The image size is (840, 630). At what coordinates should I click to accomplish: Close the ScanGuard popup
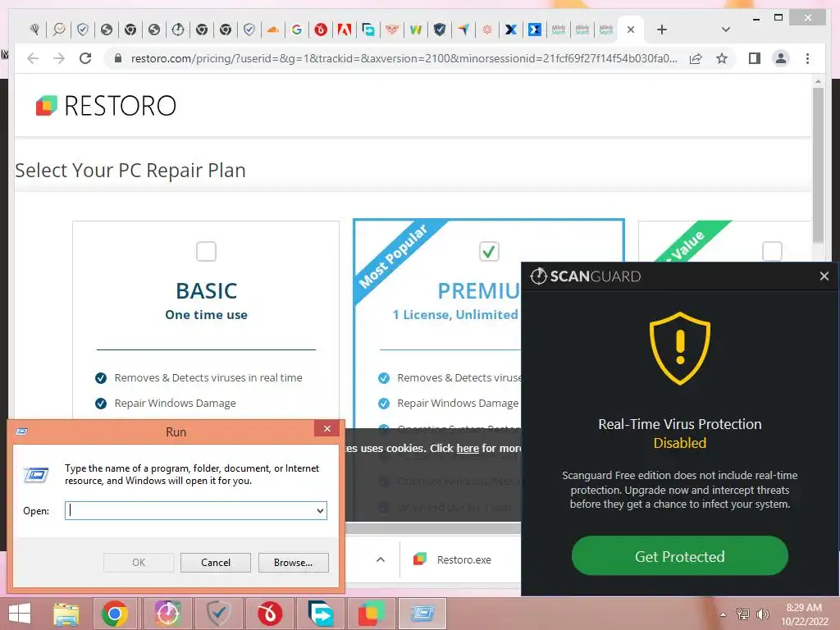(824, 276)
